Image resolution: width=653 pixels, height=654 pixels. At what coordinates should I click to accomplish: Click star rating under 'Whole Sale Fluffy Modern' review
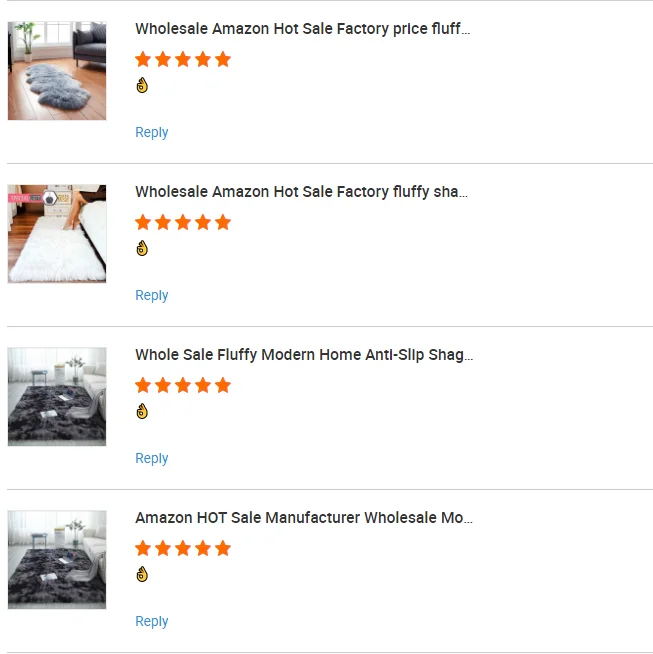point(183,386)
